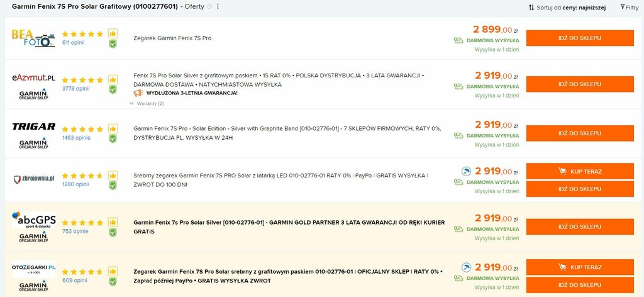644x297 pixels.
Task: Expand Warianty (2) under eAzymut.pl offer
Action: tap(147, 104)
